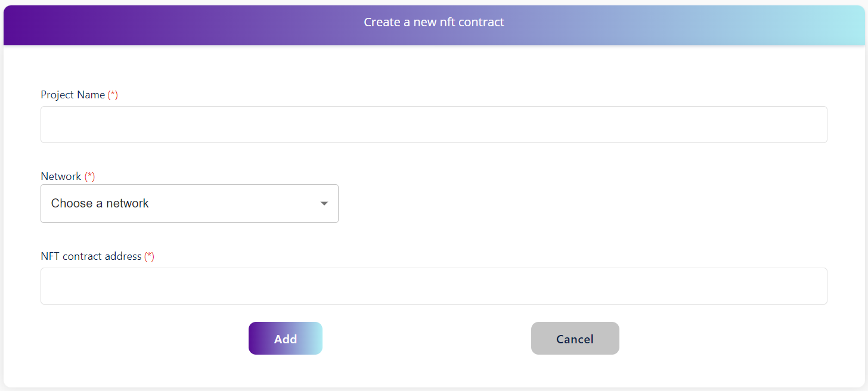Screen dimensions: 868x391
Task: Click empty white space between Add and Cancel
Action: pos(426,339)
